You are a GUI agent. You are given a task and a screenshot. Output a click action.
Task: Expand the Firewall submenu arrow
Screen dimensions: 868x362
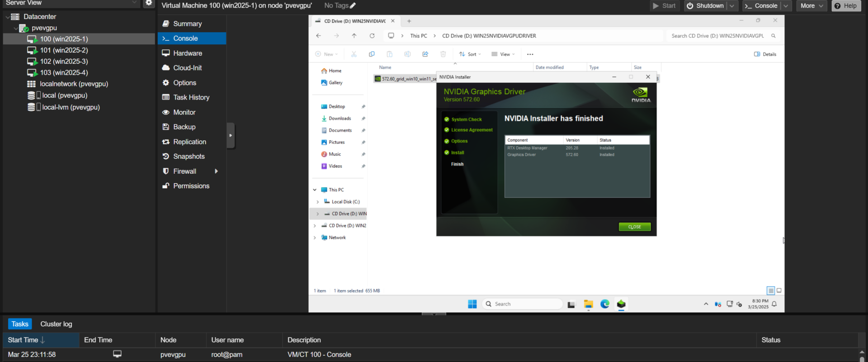[217, 171]
